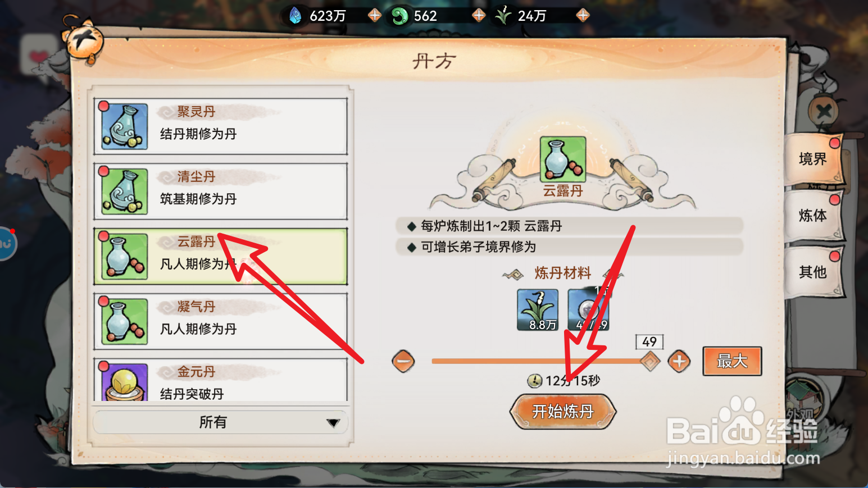
Task: Click the 金元丹 golden pill icon
Action: pos(125,382)
